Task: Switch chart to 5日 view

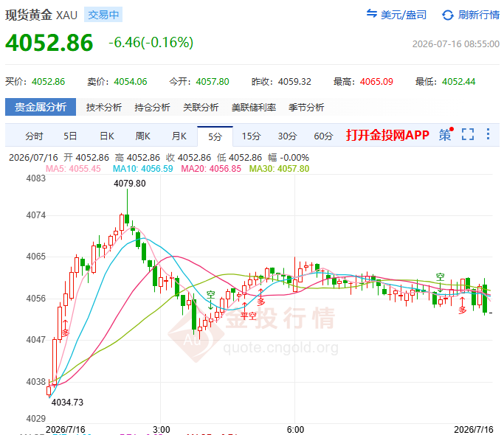Action: pyautogui.click(x=70, y=136)
